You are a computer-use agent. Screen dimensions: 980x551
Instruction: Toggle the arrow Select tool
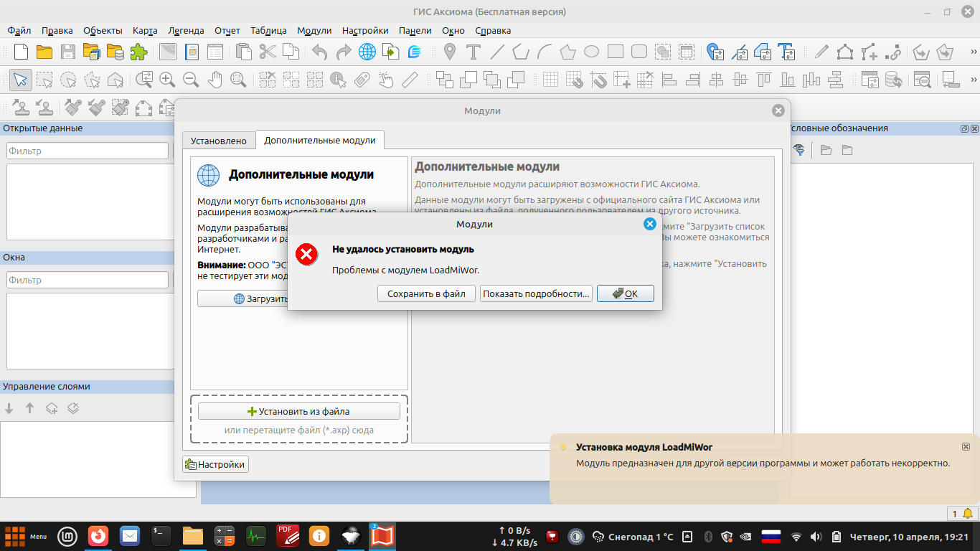point(20,80)
